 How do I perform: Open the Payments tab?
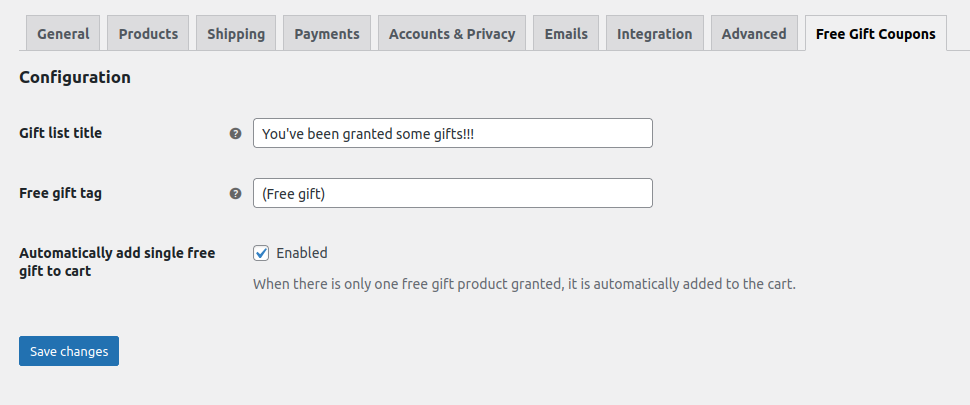[x=327, y=34]
